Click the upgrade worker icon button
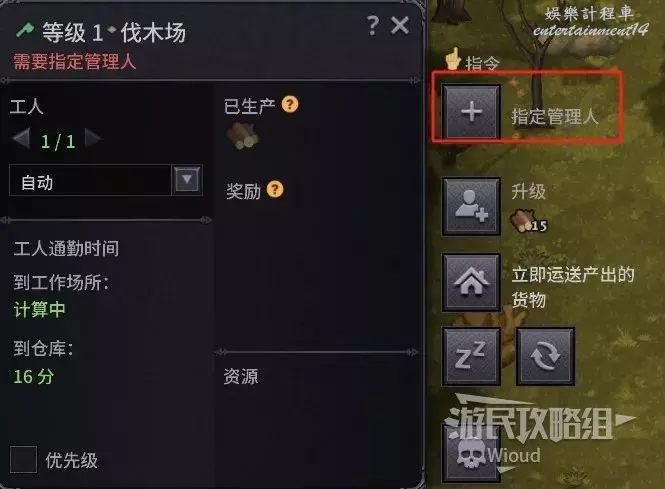Image resolution: width=665 pixels, height=489 pixels. click(x=471, y=206)
